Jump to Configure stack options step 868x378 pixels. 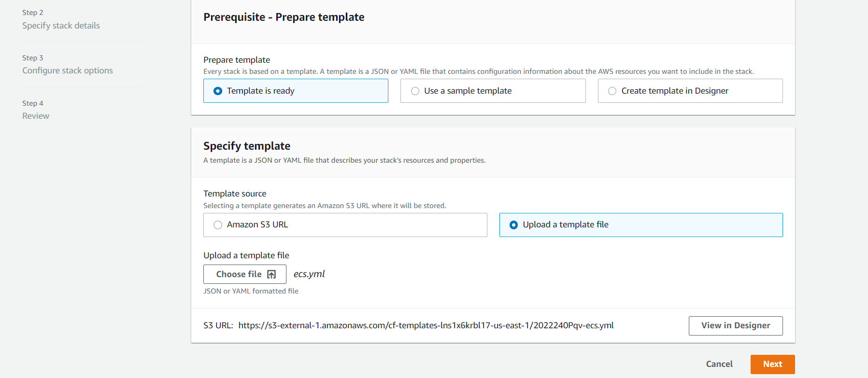[x=67, y=70]
